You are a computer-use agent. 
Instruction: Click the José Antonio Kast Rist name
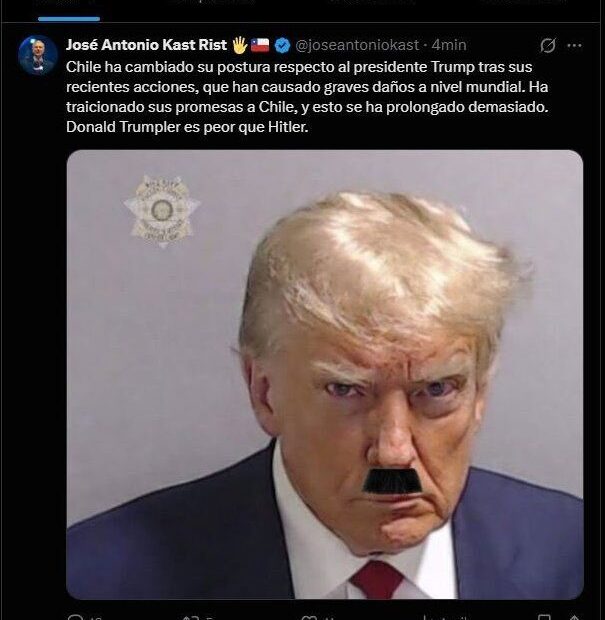click(x=146, y=45)
